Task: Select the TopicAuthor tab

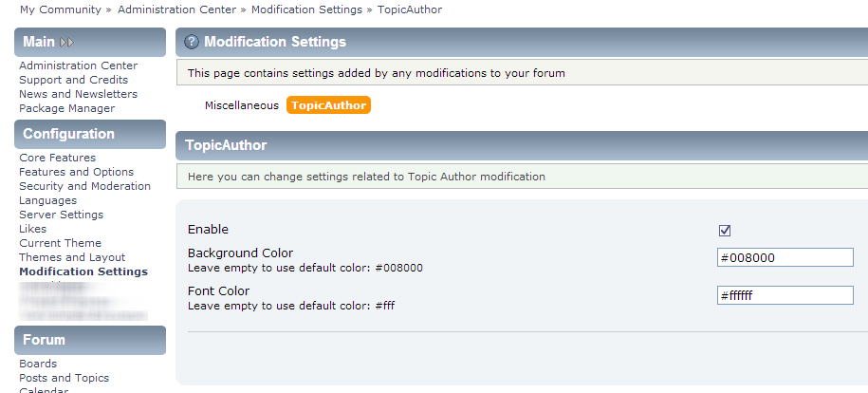Action: coord(328,105)
